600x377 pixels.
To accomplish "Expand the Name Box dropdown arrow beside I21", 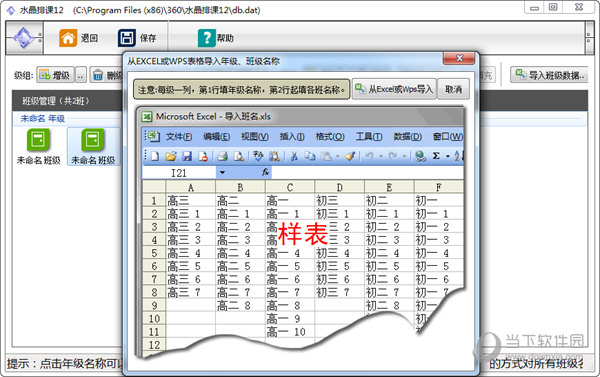I will point(222,173).
